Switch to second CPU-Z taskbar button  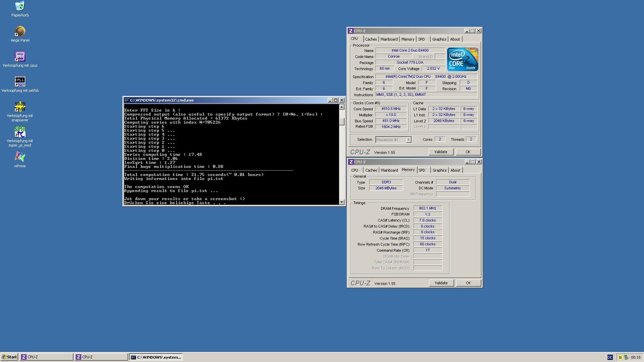click(101, 357)
